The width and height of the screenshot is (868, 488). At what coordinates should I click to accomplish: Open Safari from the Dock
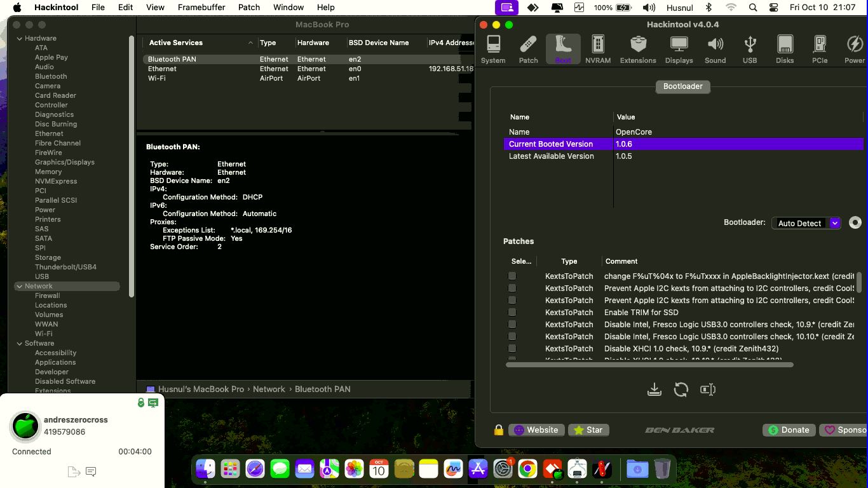pyautogui.click(x=255, y=470)
